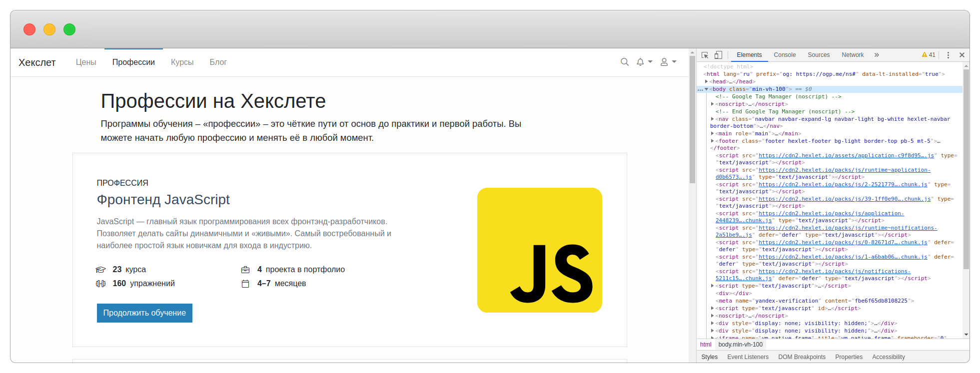Select the Google Tag Manager comment line

pos(778,97)
